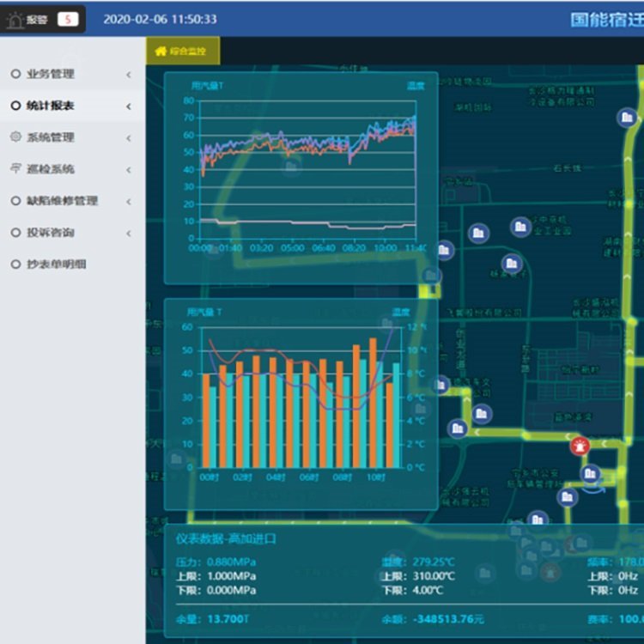Click the home icon on 综合监控 tab
The height and width of the screenshot is (644, 644).
click(x=160, y=52)
